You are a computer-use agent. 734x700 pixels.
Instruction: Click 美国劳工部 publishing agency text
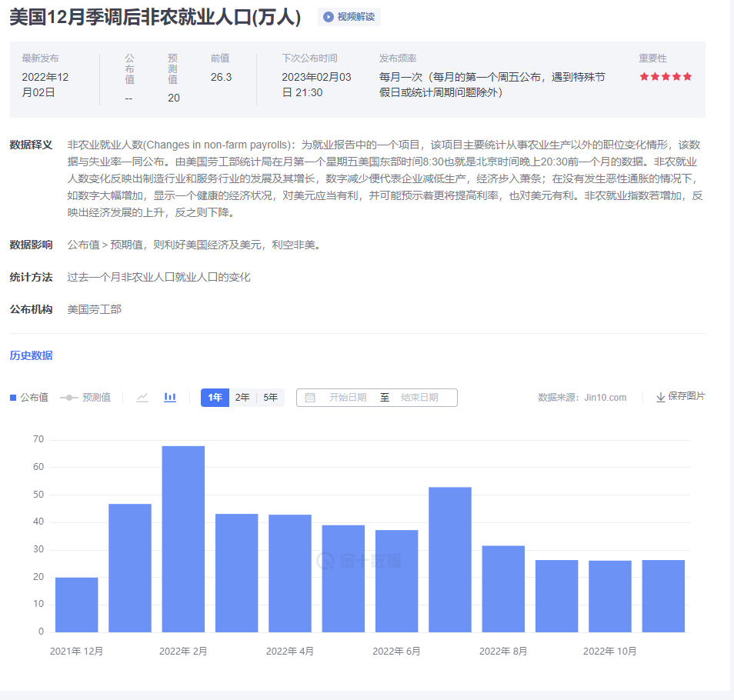[95, 309]
